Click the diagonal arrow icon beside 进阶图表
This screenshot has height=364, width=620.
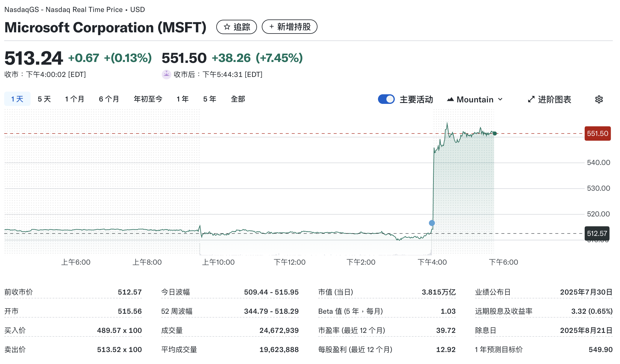pyautogui.click(x=531, y=99)
